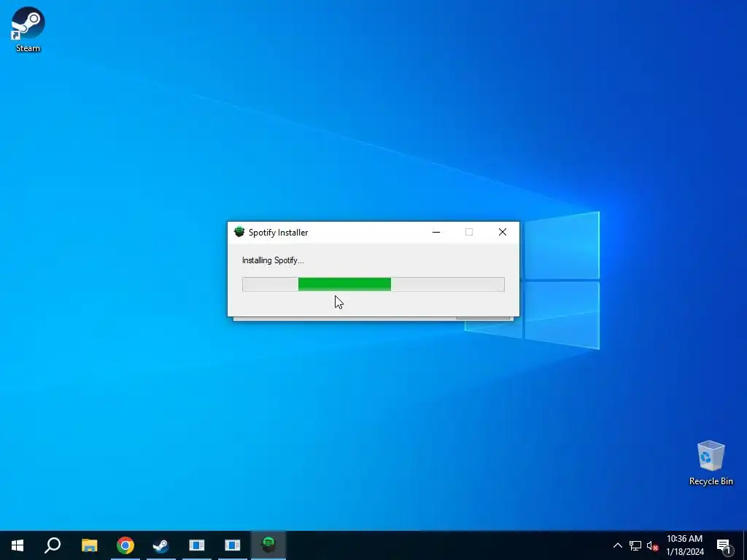
Task: Switch to Google Chrome in the taskbar
Action: [125, 545]
